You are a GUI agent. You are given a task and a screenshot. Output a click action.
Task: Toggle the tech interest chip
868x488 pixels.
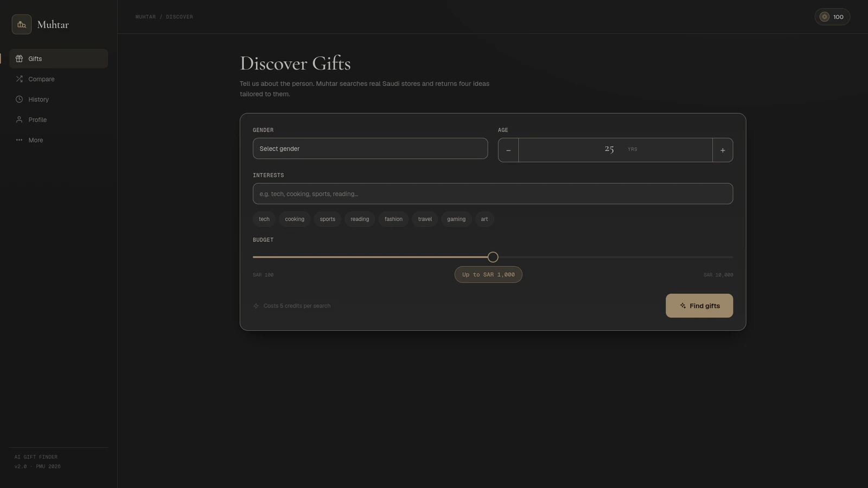264,219
